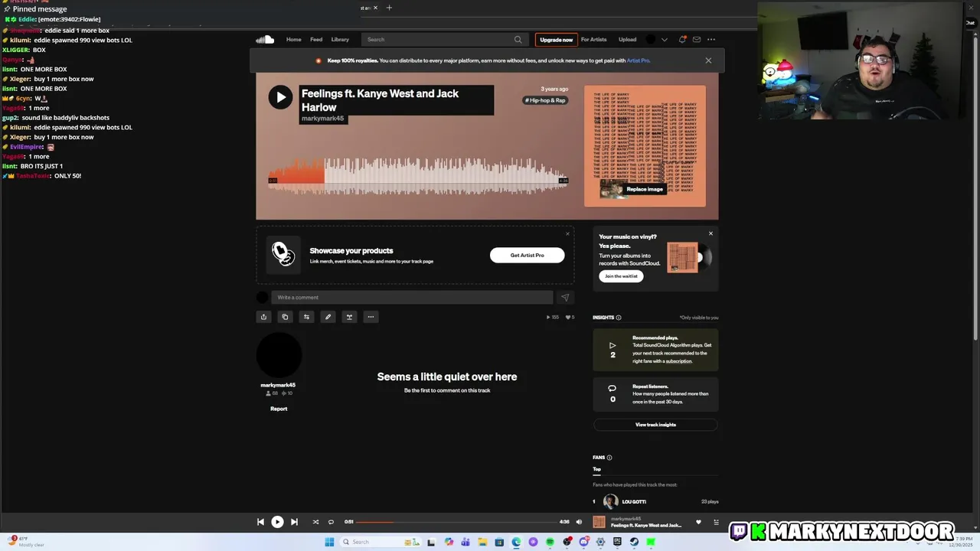Click the Hip-hop & Rap tag
The image size is (980, 551).
[545, 100]
